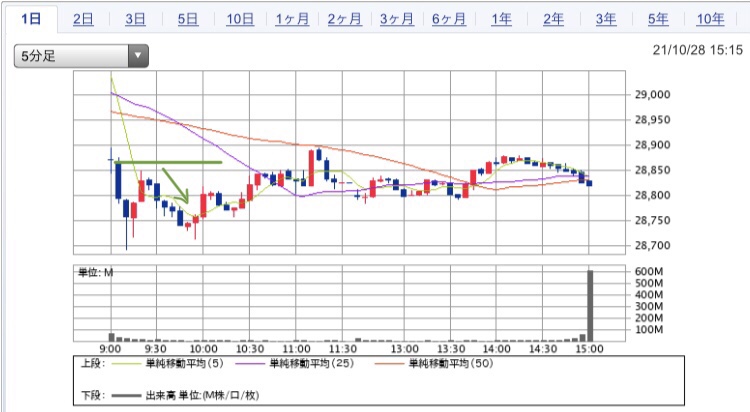
Task: Click the tall red candlestick near 11:10
Action: click(311, 168)
